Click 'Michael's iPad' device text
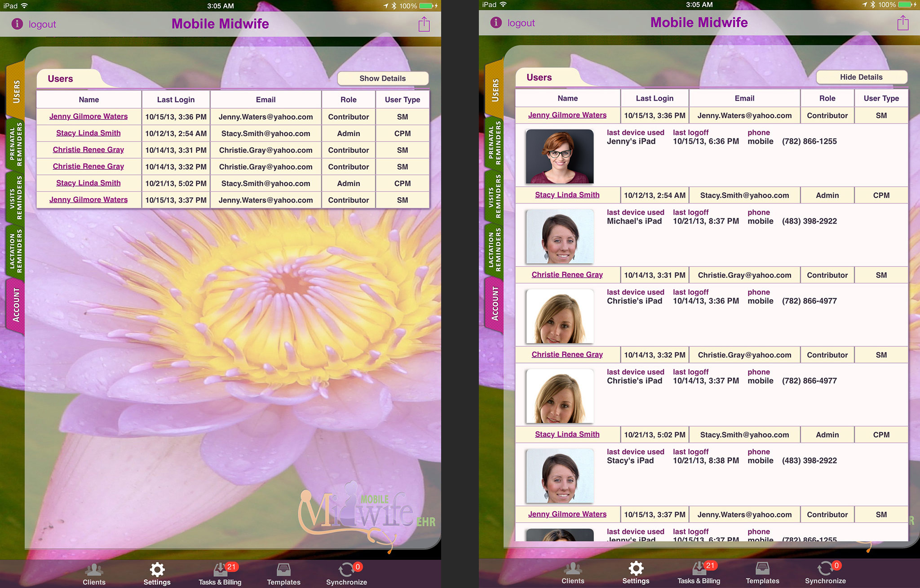The image size is (920, 588). coord(634,221)
